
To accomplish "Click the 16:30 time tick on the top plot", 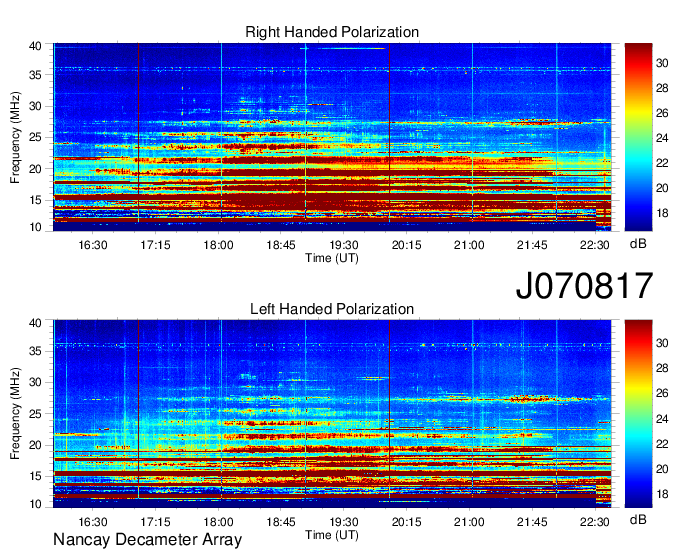I will [93, 245].
